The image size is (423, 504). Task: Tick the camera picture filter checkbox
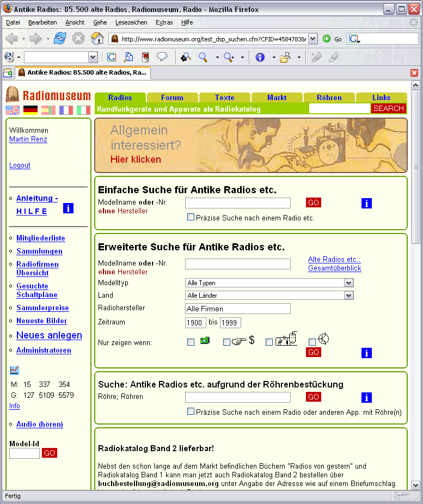[191, 342]
